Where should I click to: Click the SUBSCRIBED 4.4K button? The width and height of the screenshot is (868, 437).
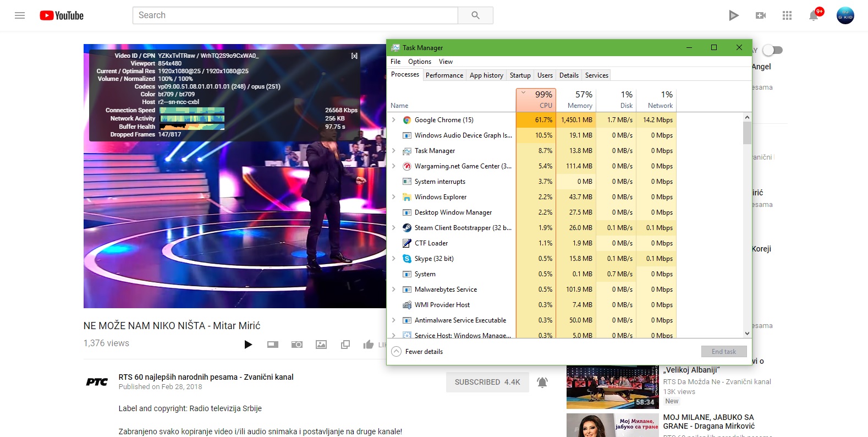[x=487, y=382]
